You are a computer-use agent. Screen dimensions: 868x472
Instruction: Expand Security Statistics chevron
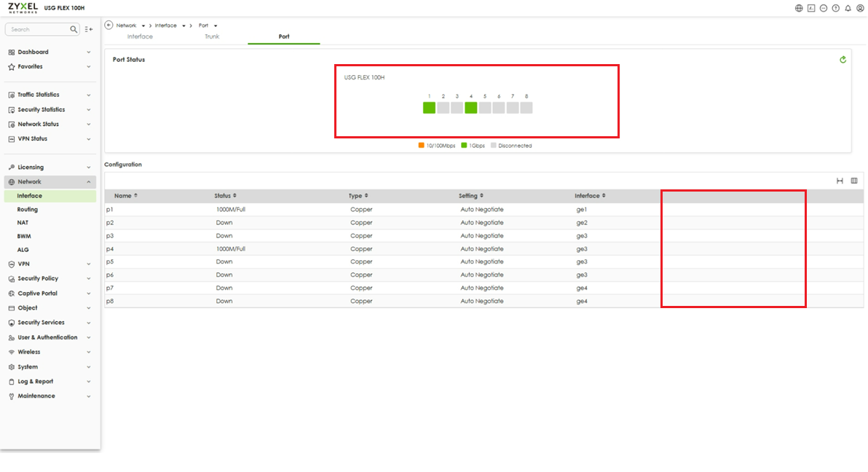89,110
